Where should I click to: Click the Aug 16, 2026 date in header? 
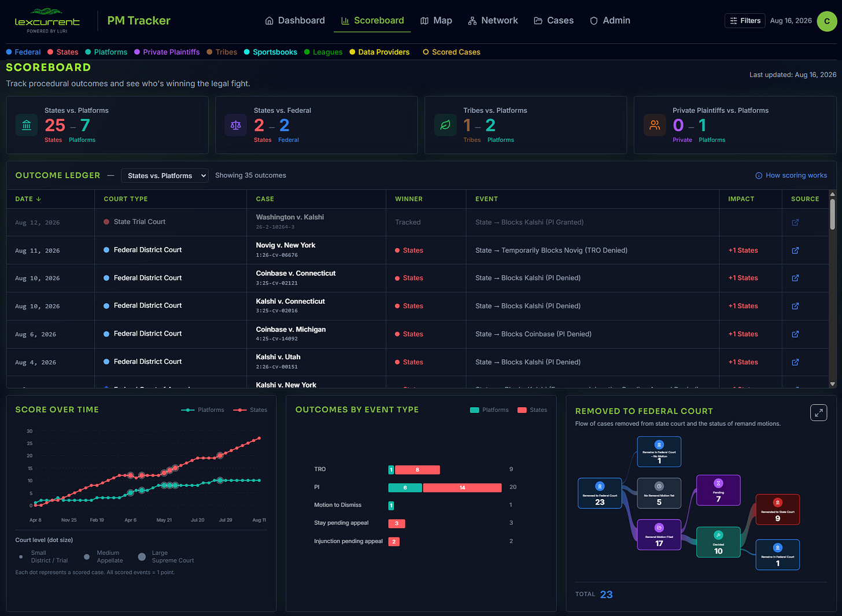tap(791, 21)
